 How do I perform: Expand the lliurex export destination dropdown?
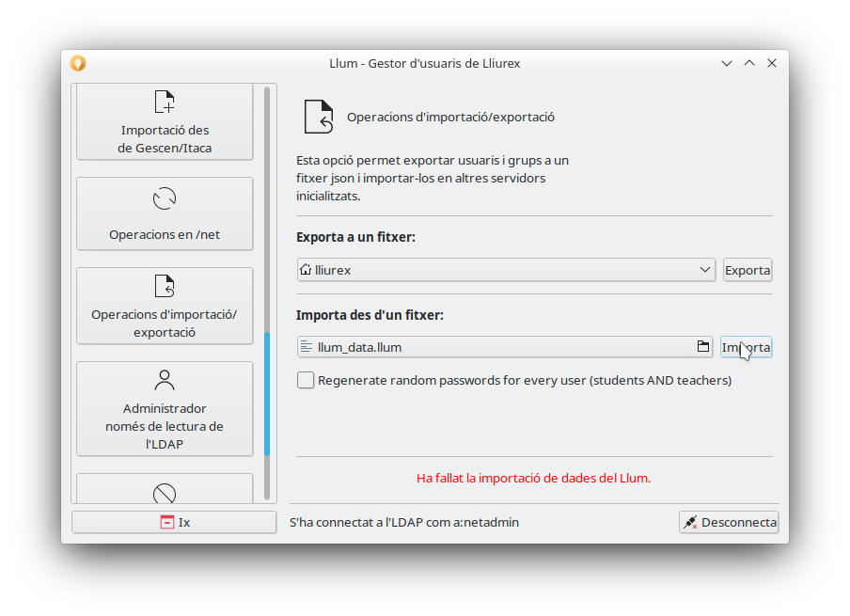pyautogui.click(x=506, y=270)
